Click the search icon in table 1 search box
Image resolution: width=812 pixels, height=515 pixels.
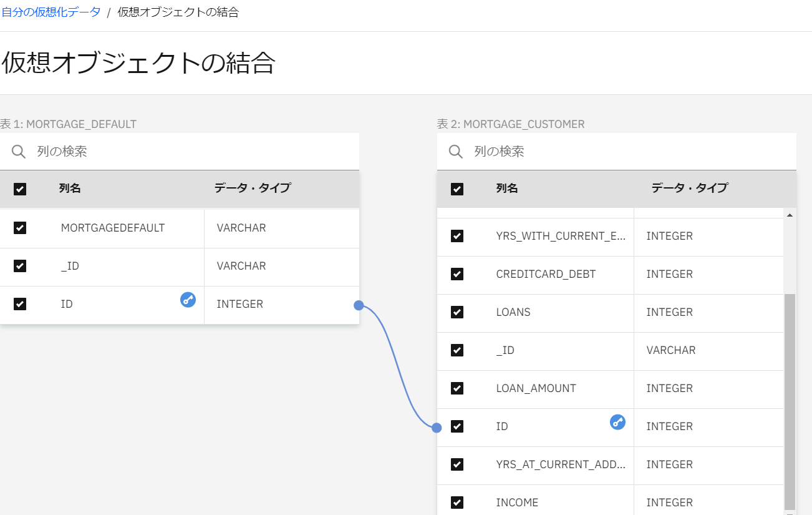(x=19, y=152)
